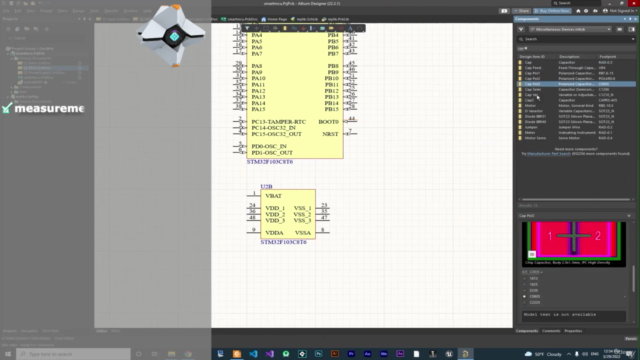Choose the rectangle select tool in active bar
This screenshot has height=360, width=640.
[266, 28]
